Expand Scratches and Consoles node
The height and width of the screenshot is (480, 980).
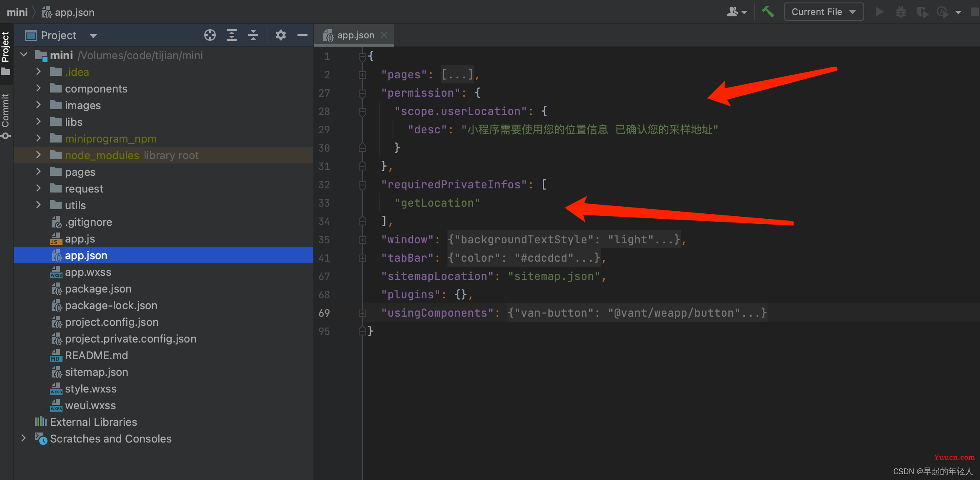pos(23,438)
